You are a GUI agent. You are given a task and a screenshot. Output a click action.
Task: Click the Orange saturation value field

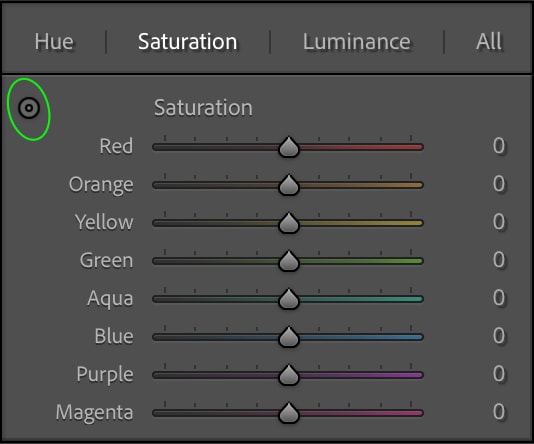pyautogui.click(x=499, y=184)
